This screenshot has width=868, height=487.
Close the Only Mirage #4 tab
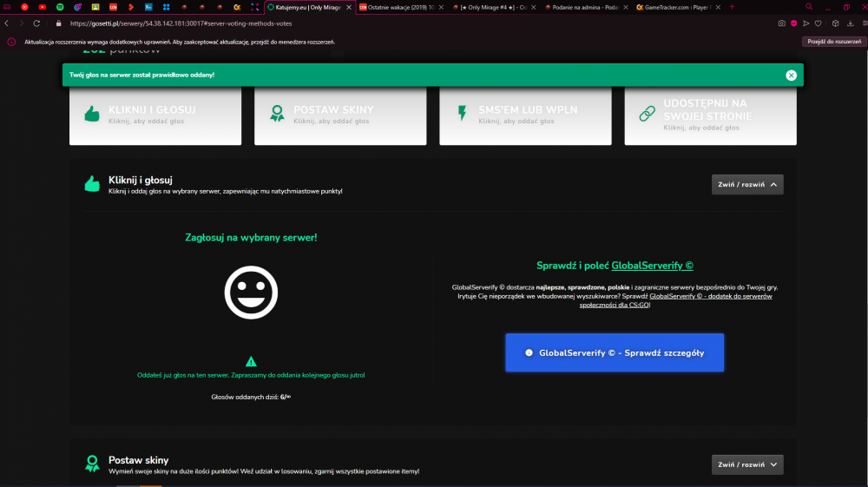point(533,7)
